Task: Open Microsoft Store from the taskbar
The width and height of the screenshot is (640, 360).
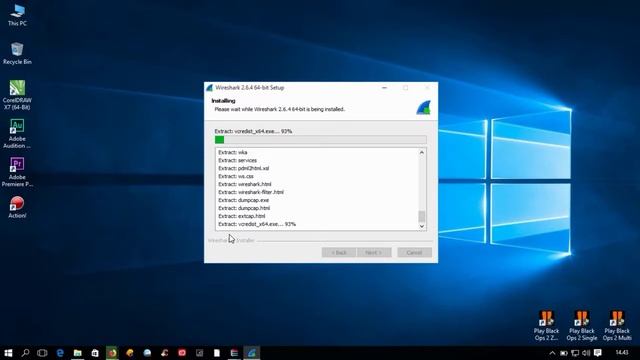Action: pyautogui.click(x=95, y=353)
